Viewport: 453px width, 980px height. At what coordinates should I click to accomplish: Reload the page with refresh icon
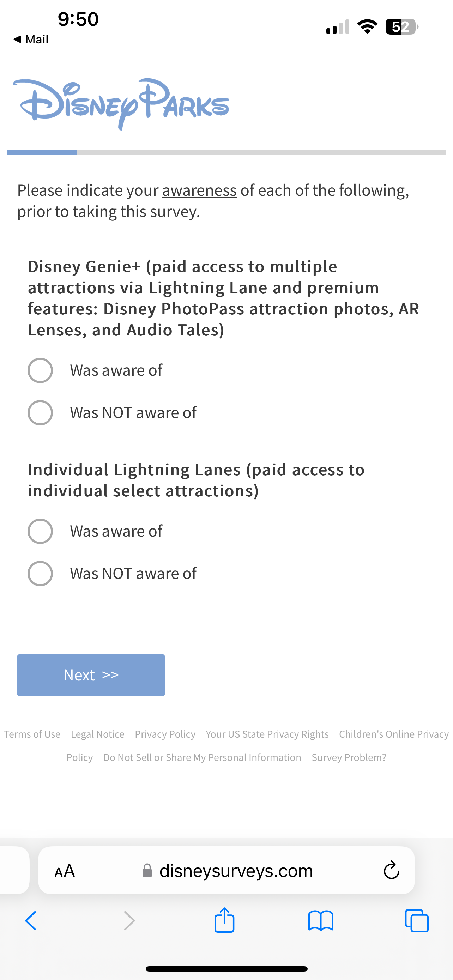[x=391, y=870]
